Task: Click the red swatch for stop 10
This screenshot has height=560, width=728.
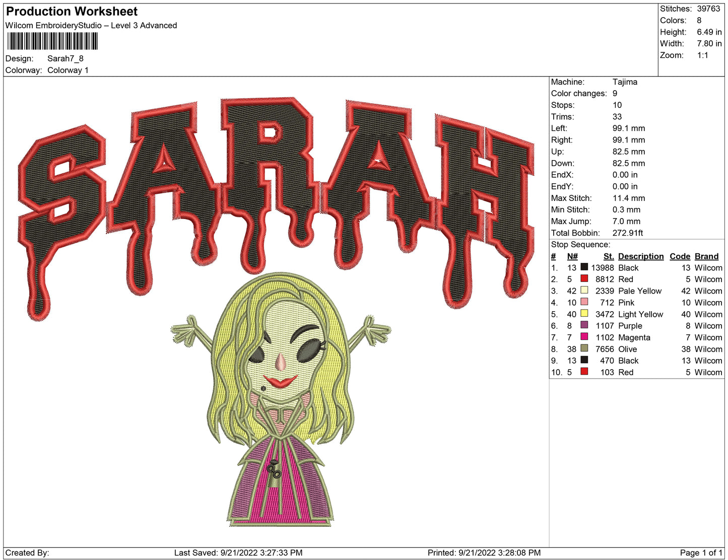Action: (584, 371)
